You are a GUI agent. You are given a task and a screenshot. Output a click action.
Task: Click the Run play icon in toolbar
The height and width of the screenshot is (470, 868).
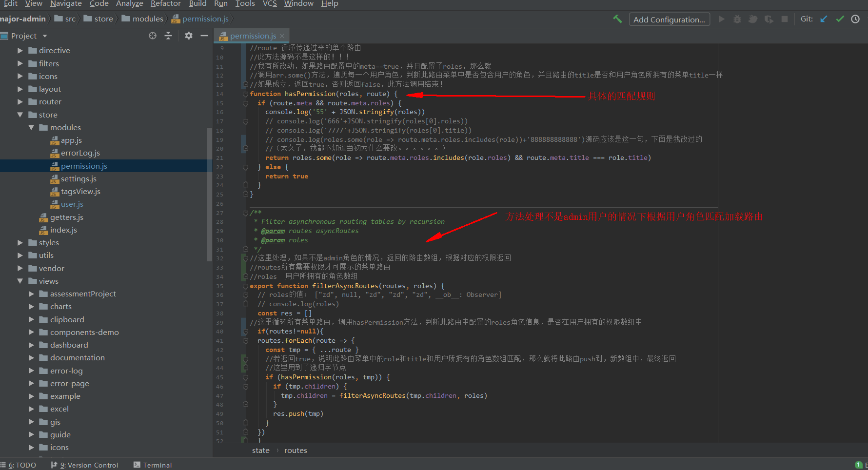click(722, 19)
